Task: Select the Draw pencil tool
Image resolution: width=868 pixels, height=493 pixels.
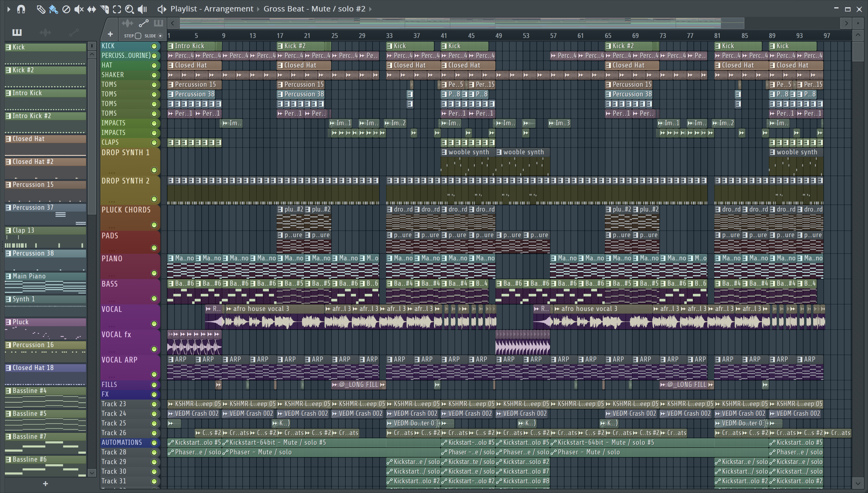Action: (41, 9)
